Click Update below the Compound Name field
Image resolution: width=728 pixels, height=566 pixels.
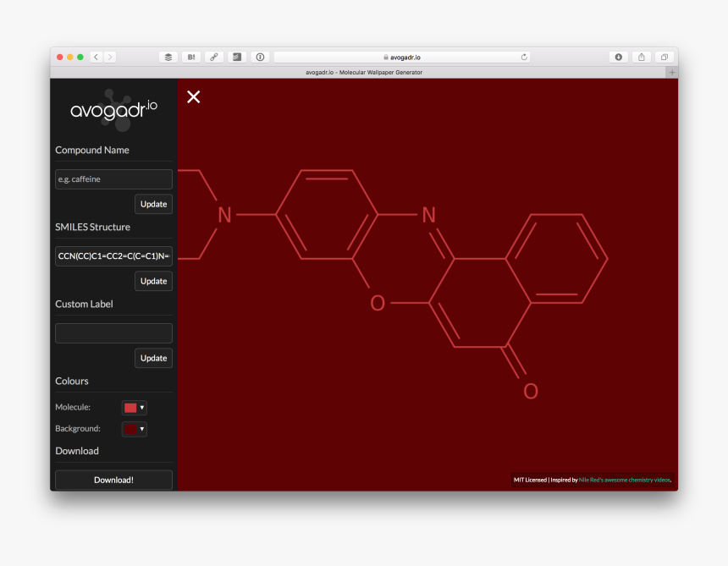153,204
